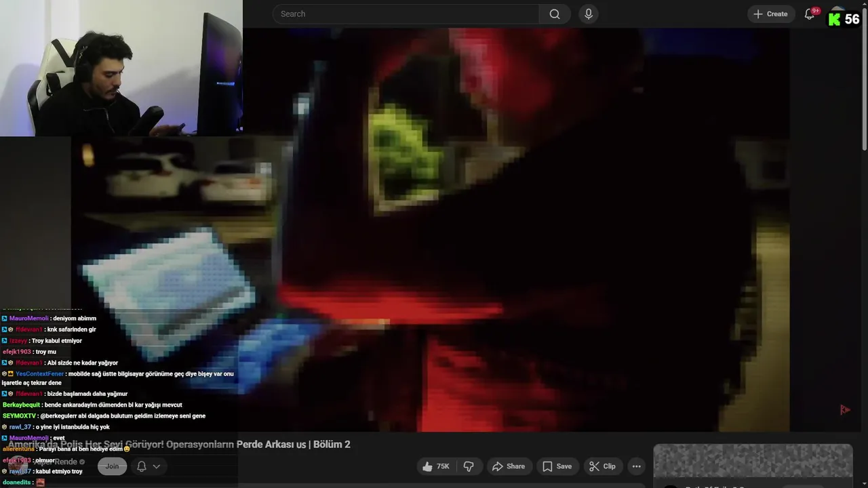Expand the subscription bell notification dropdown
The height and width of the screenshot is (488, 868).
click(149, 466)
